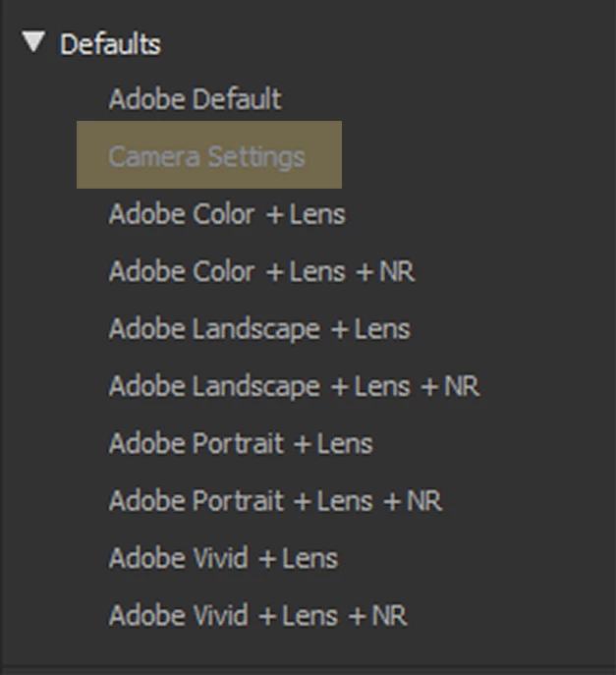The image size is (616, 675).
Task: Use Portrait preset with noise reduction
Action: [x=275, y=501]
